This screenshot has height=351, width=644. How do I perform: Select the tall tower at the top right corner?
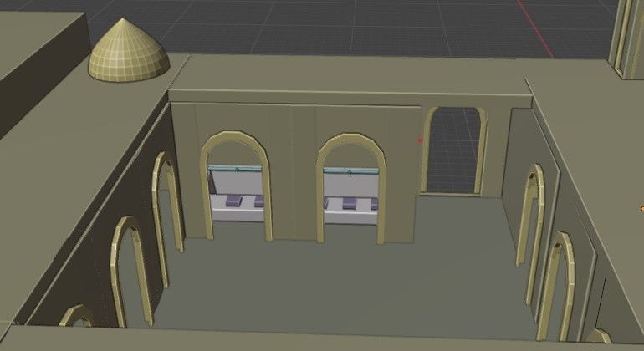pyautogui.click(x=626, y=39)
